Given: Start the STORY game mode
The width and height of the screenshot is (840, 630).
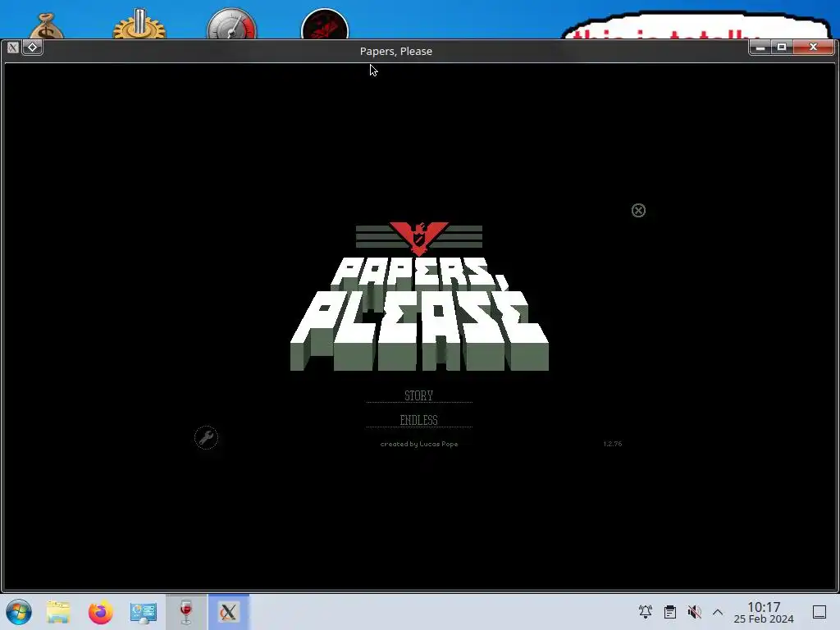Looking at the screenshot, I should [419, 395].
